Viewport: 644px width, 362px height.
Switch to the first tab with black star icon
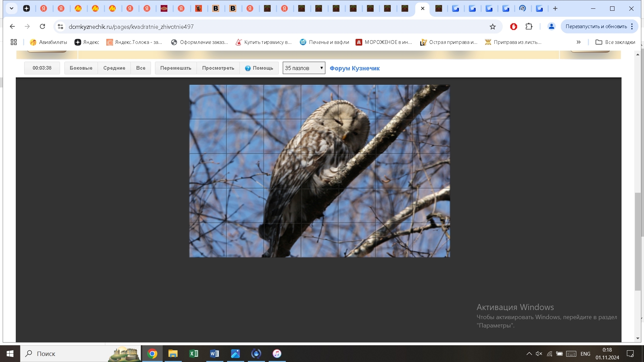tap(26, 8)
